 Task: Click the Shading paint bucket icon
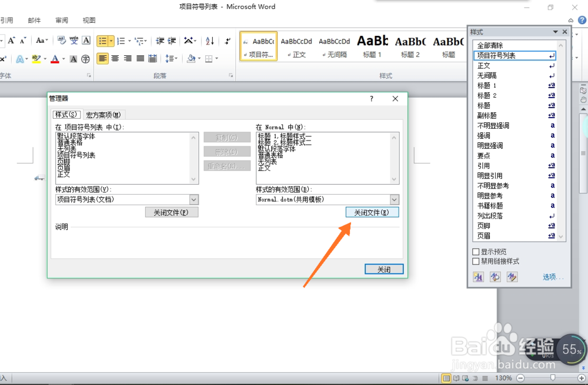[191, 58]
